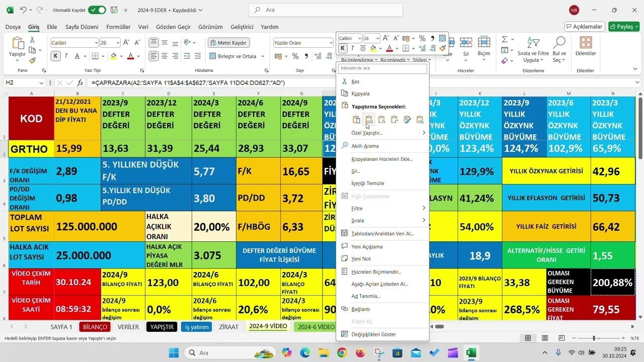Screen dimensions: 644x362
Task: Click mini toolbar center align icon
Action: point(363,48)
